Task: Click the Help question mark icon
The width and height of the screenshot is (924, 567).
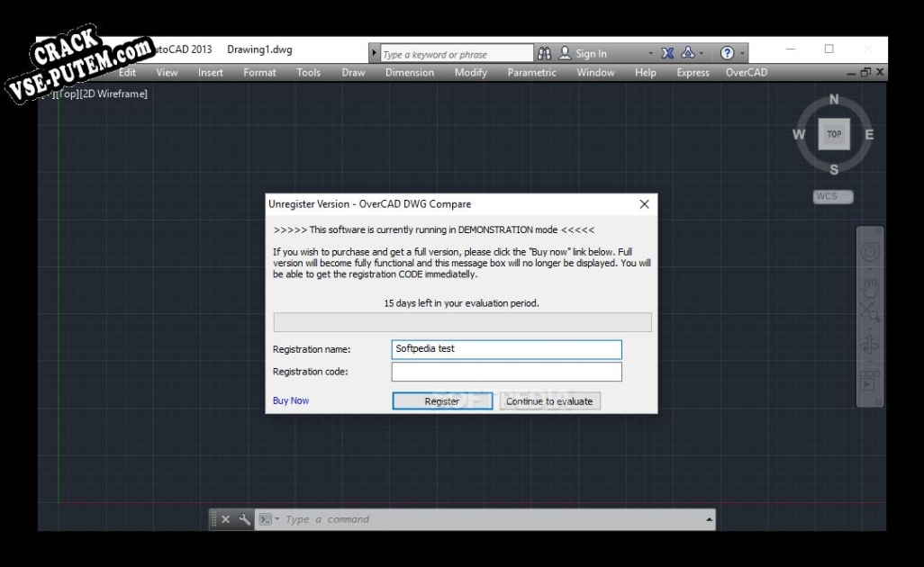Action: (728, 53)
